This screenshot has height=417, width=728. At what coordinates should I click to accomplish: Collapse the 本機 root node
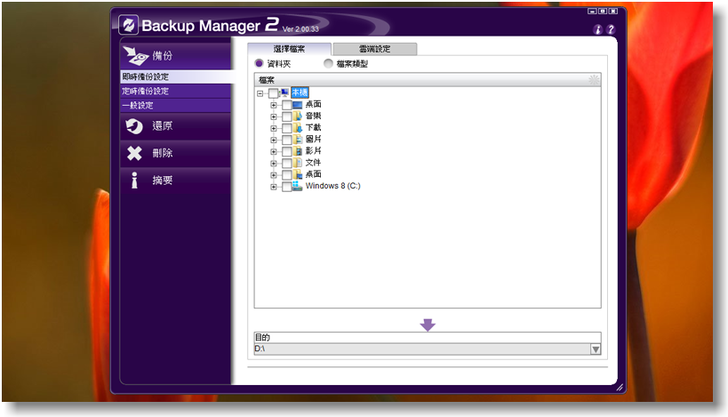[260, 93]
